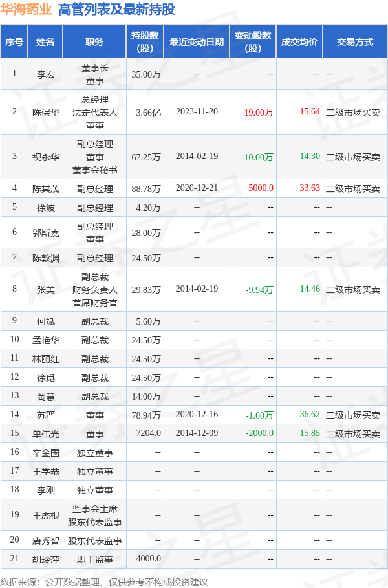Viewport: 388px width, 588px height.
Task: Select the name 陈保华
Action: click(x=46, y=112)
